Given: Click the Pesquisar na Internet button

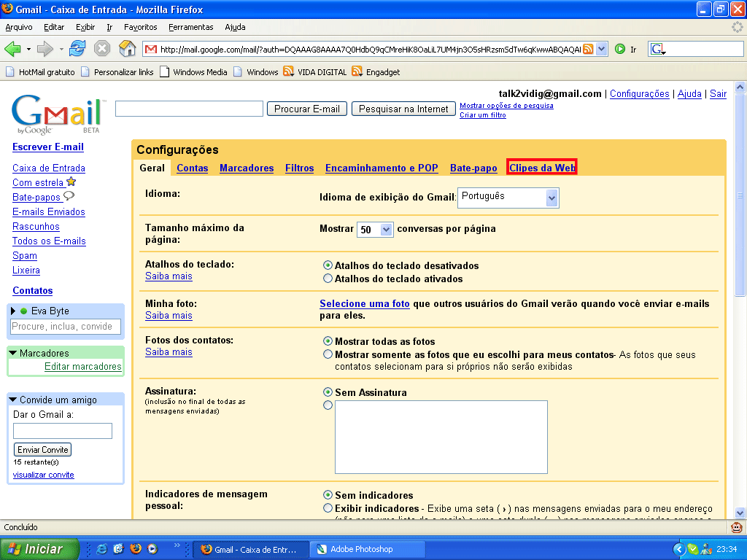Looking at the screenshot, I should (403, 109).
